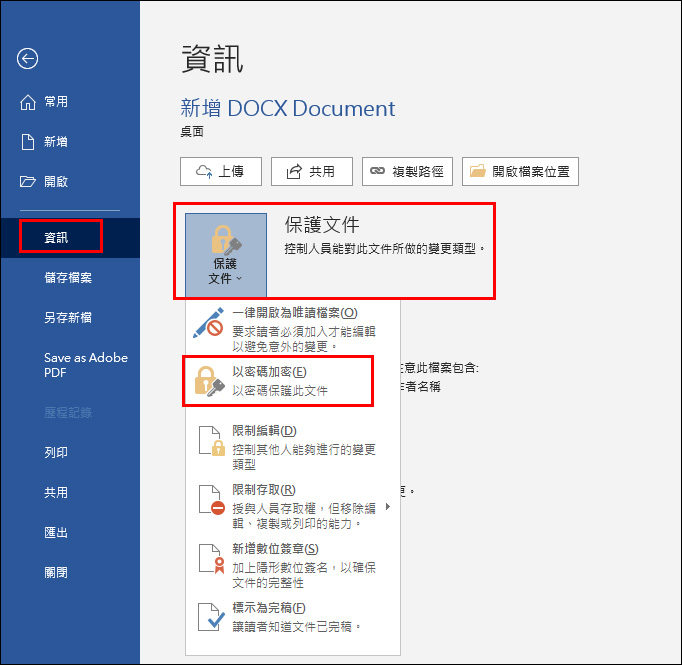Open the 常用 page in sidebar

(70, 102)
